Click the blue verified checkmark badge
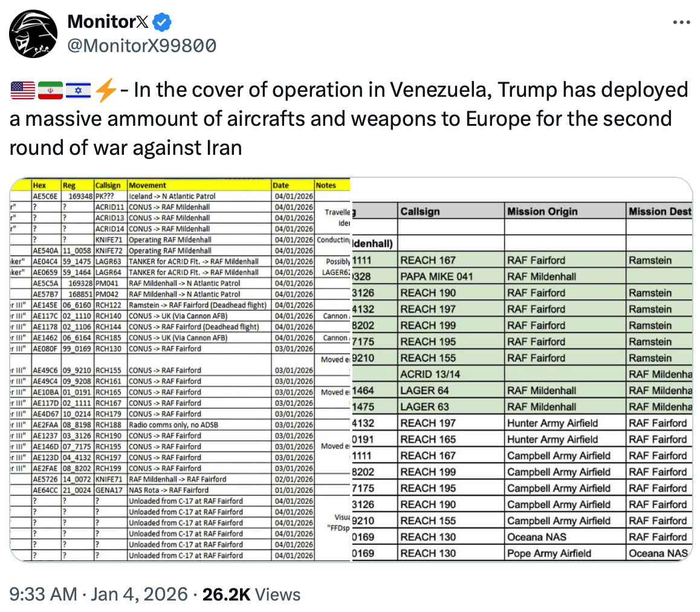The width and height of the screenshot is (700, 612). coord(163,22)
